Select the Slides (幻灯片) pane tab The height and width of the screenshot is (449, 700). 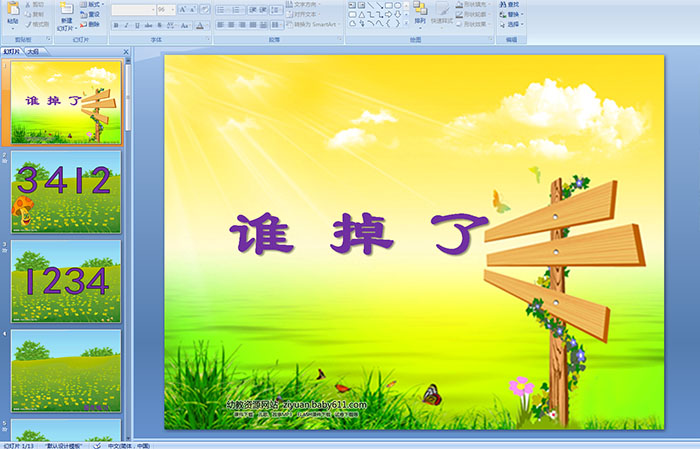pos(12,51)
